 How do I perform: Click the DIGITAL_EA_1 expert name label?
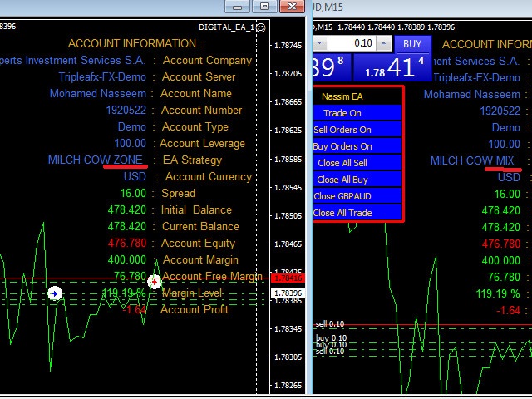tap(226, 27)
